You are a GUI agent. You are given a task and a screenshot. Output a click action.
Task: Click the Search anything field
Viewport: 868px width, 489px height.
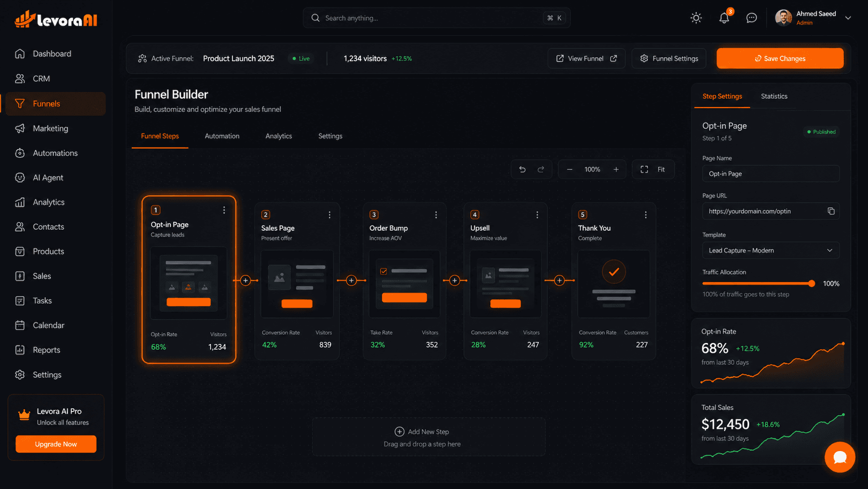[x=437, y=18]
